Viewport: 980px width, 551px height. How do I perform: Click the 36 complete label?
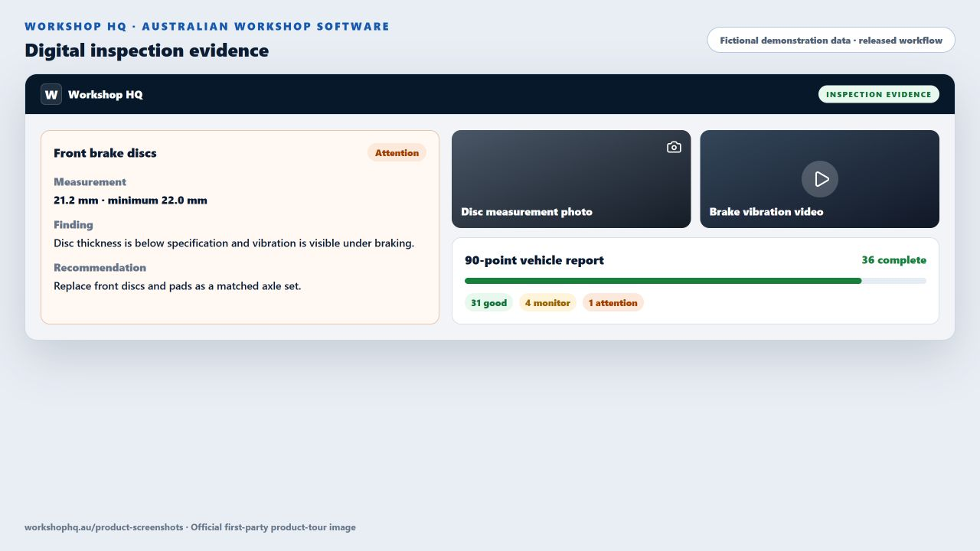click(893, 260)
